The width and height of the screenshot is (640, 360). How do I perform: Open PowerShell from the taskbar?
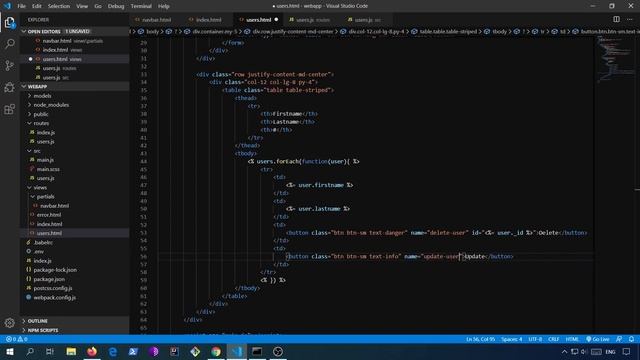click(133, 351)
